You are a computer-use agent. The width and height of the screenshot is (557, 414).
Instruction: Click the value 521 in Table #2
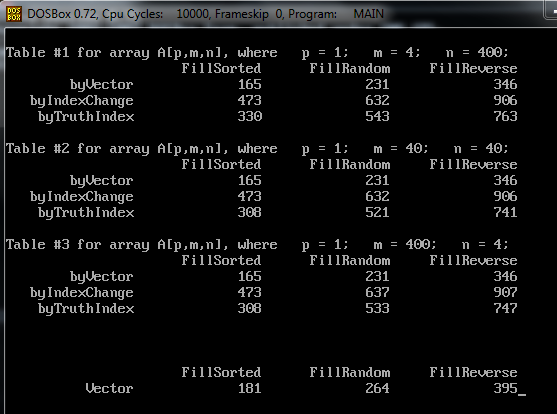[x=377, y=212]
